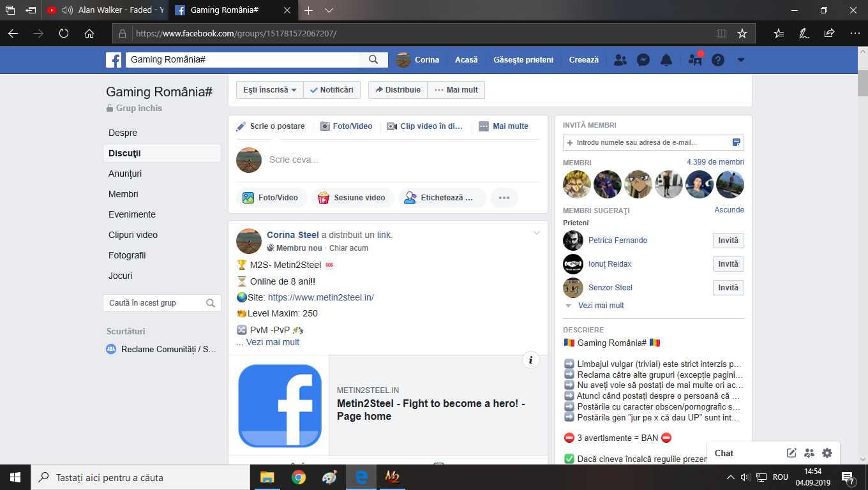Refresh the page with the reload icon
This screenshot has height=490, width=868.
point(64,33)
